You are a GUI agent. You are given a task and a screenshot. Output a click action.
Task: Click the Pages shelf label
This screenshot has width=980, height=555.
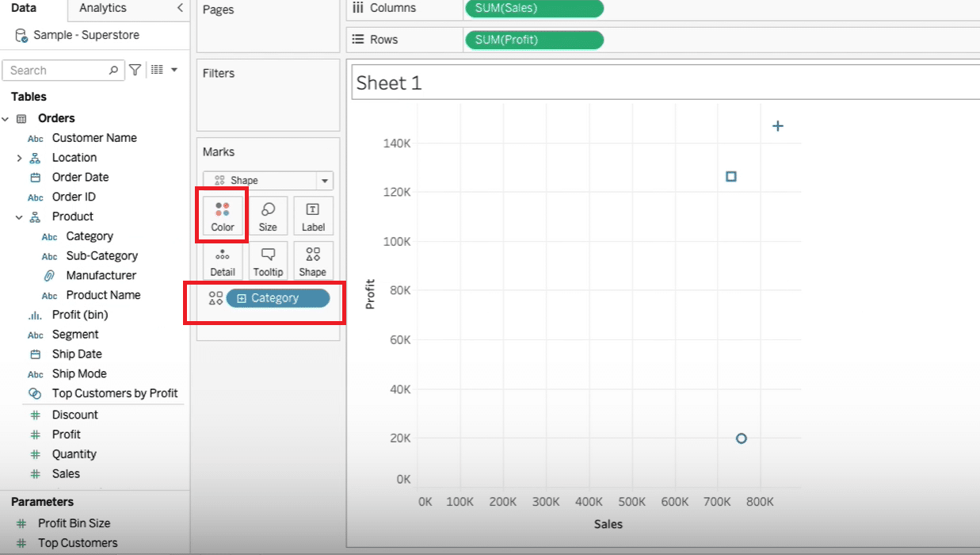[218, 10]
